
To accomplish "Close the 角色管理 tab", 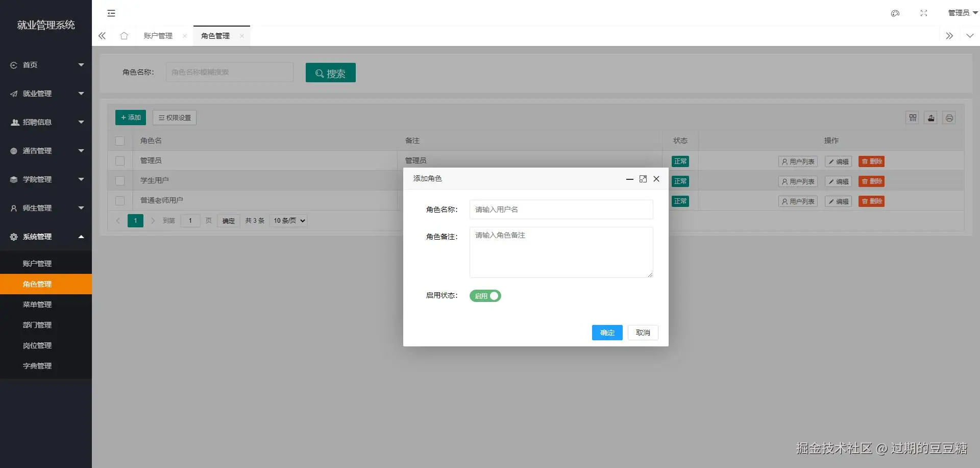I will (x=242, y=36).
